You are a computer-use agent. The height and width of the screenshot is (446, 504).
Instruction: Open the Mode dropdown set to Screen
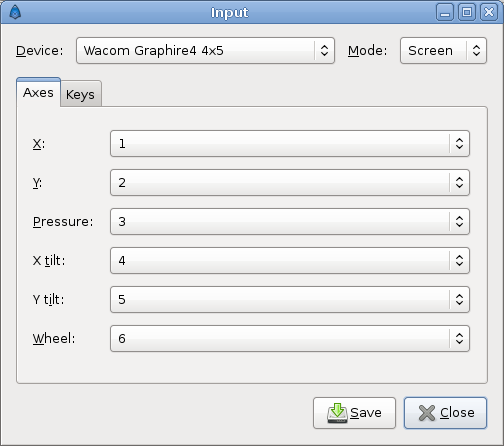pos(443,51)
